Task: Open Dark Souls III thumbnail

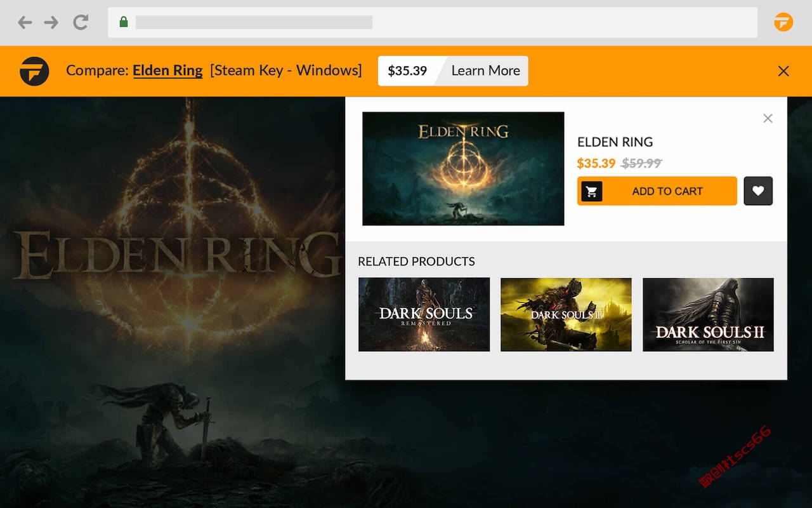Action: pyautogui.click(x=566, y=314)
